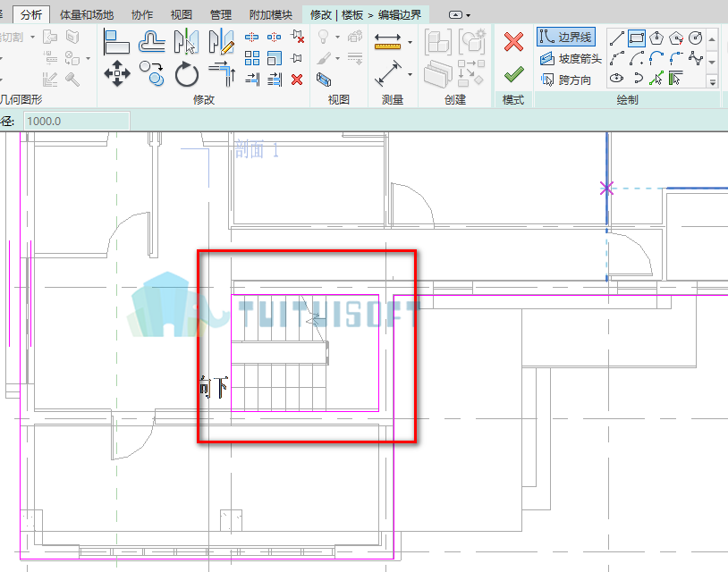The image size is (728, 572).
Task: Select the Line draw tool
Action: pyautogui.click(x=616, y=38)
